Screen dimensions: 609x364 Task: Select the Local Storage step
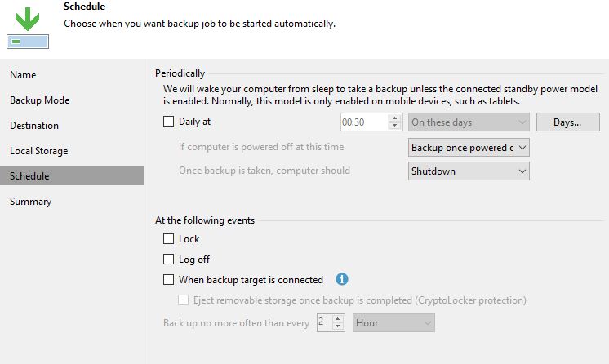pyautogui.click(x=38, y=151)
